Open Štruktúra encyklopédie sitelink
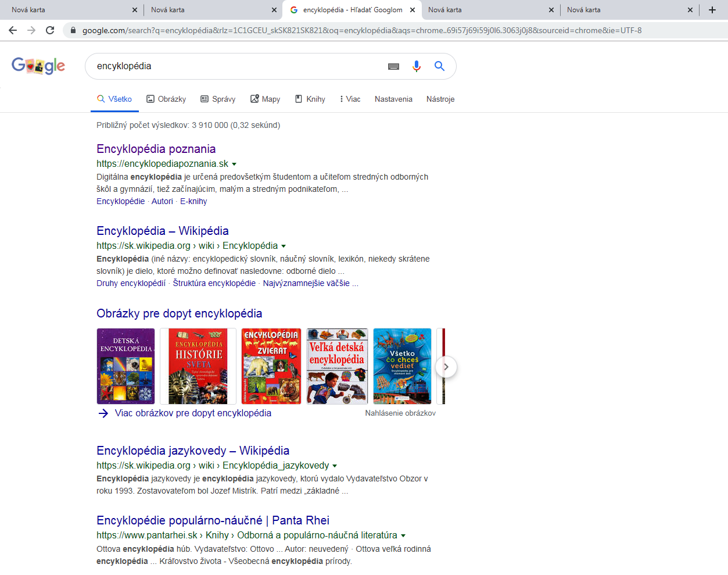 (x=214, y=283)
